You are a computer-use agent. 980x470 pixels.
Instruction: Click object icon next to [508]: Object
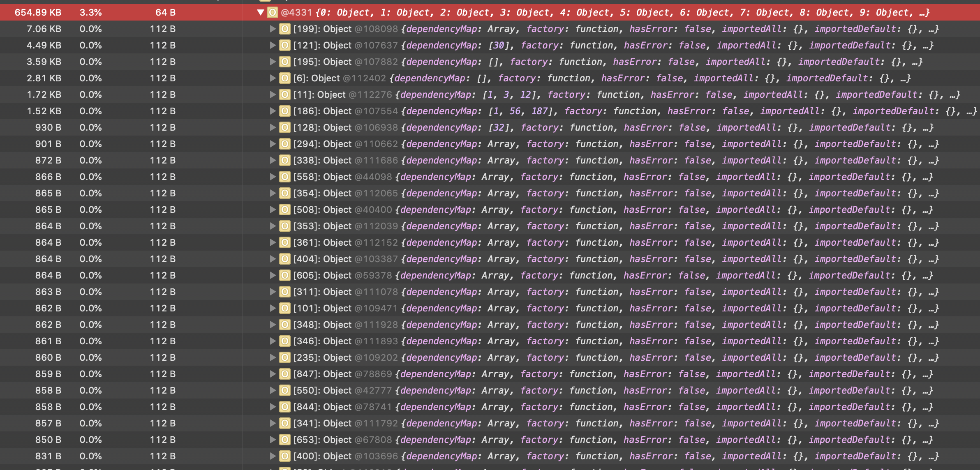tap(285, 210)
